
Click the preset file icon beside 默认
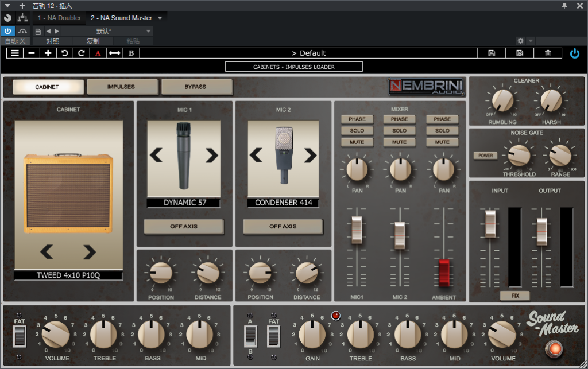point(38,32)
